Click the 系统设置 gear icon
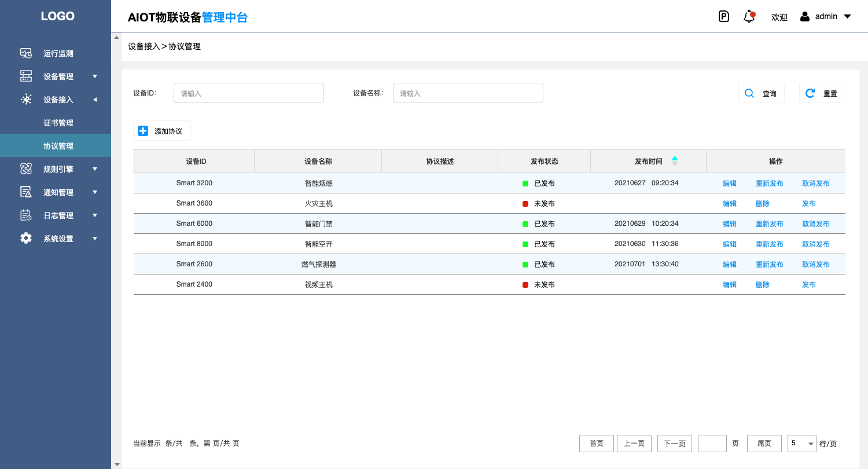The image size is (868, 469). tap(26, 238)
